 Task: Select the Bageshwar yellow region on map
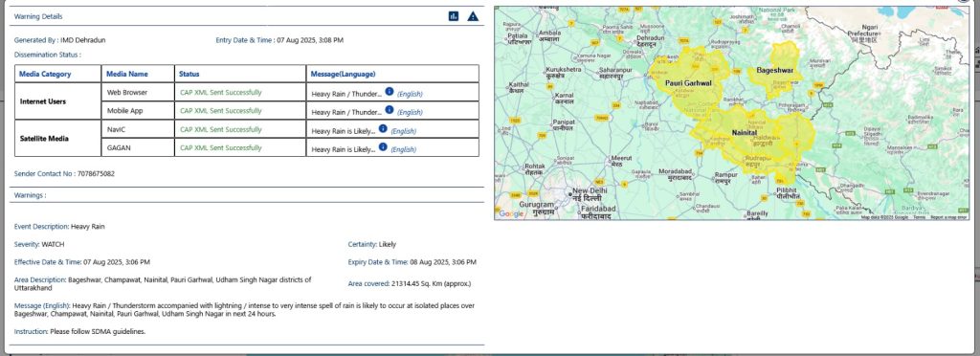775,71
